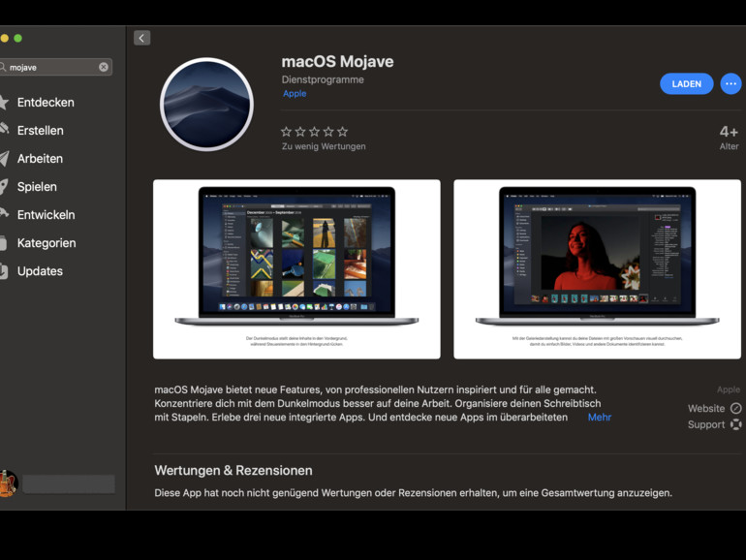
Task: Open the Website link
Action: pos(714,408)
